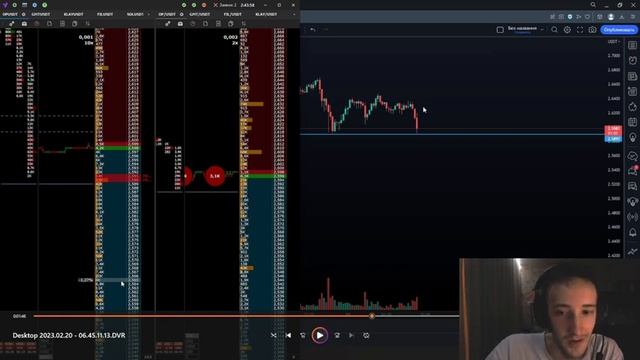Switch to SOL/USDT tab in left order book
This screenshot has height=360, width=640.
point(135,14)
